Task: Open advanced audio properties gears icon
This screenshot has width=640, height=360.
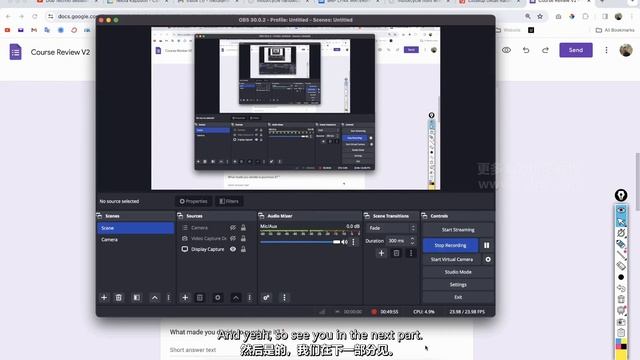Action: click(x=266, y=298)
